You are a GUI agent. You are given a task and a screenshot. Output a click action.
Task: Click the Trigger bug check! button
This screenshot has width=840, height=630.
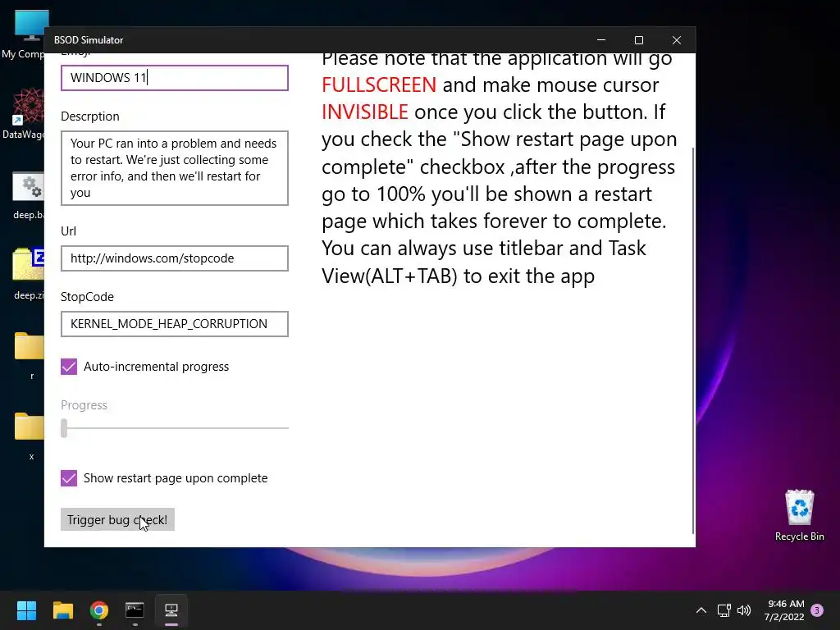[x=117, y=519]
